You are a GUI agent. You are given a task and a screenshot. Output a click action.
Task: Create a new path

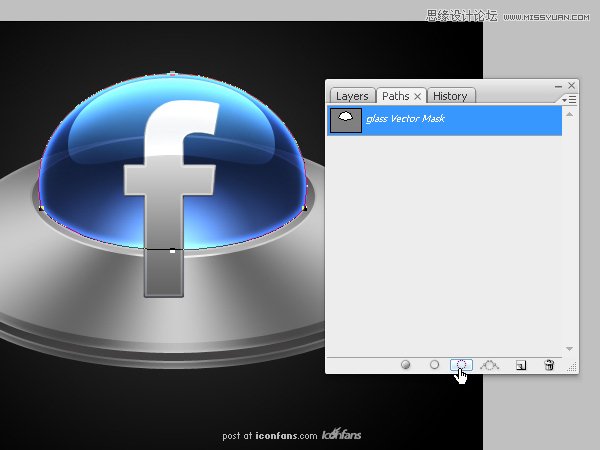point(520,365)
